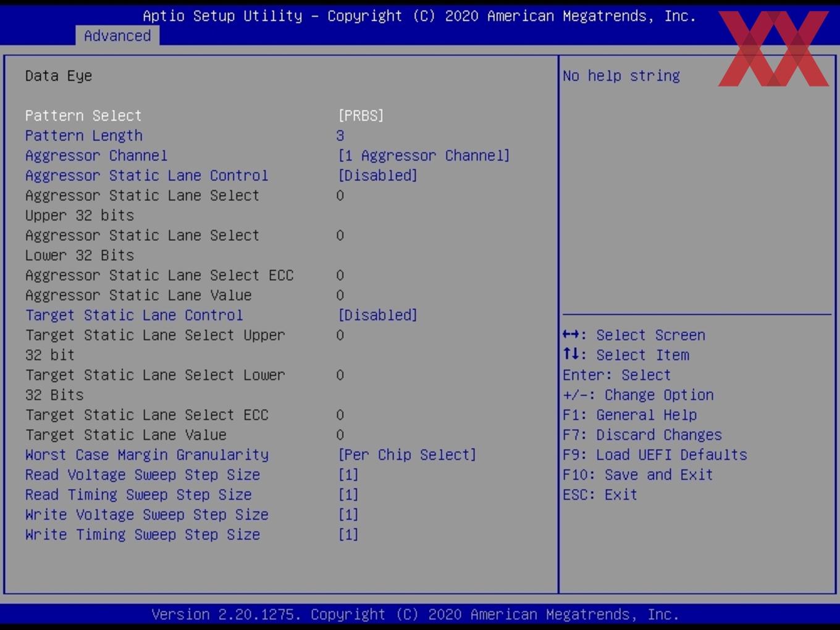Change Read Timing Sweep Step Size value
The width and height of the screenshot is (840, 630).
pos(348,495)
